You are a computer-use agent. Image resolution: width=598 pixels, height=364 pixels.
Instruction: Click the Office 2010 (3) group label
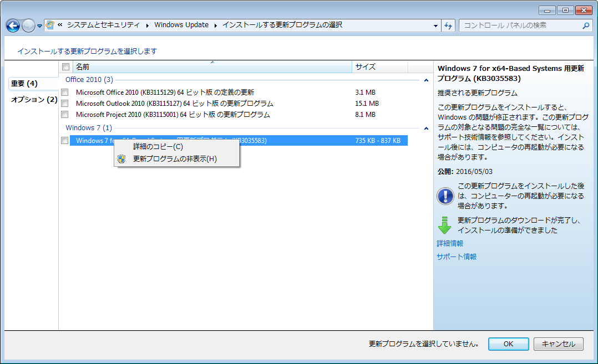pyautogui.click(x=89, y=80)
